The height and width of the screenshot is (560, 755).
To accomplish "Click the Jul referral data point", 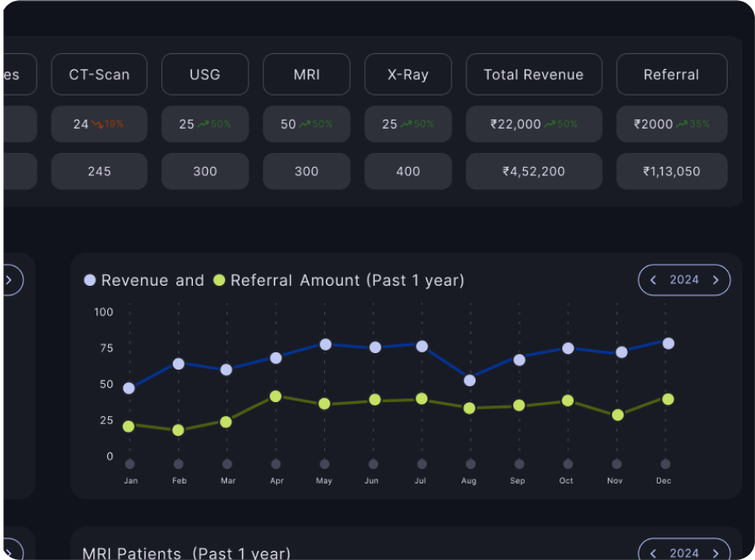I will click(422, 398).
